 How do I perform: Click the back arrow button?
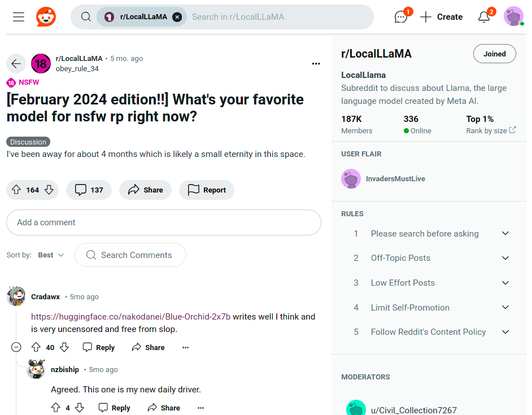click(16, 64)
